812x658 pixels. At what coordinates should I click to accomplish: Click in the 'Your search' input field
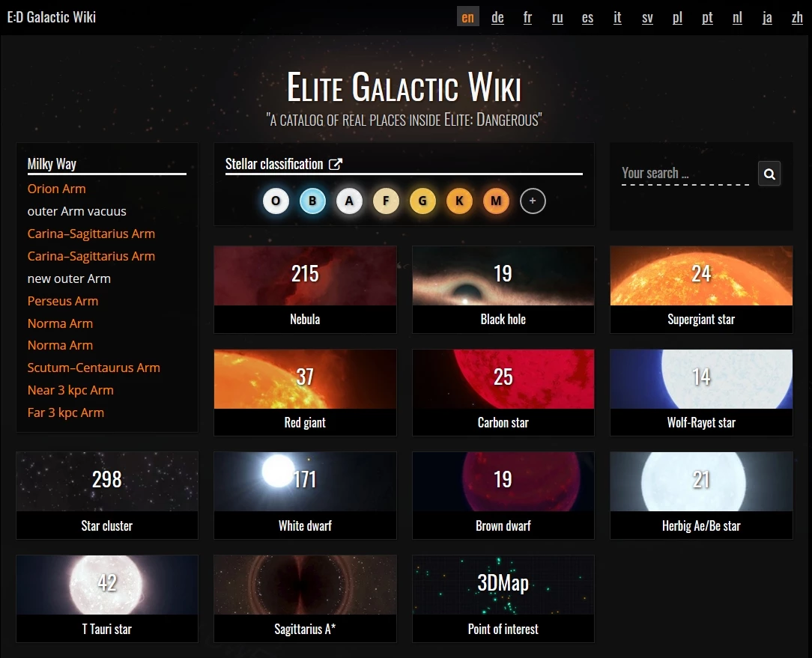pos(685,174)
